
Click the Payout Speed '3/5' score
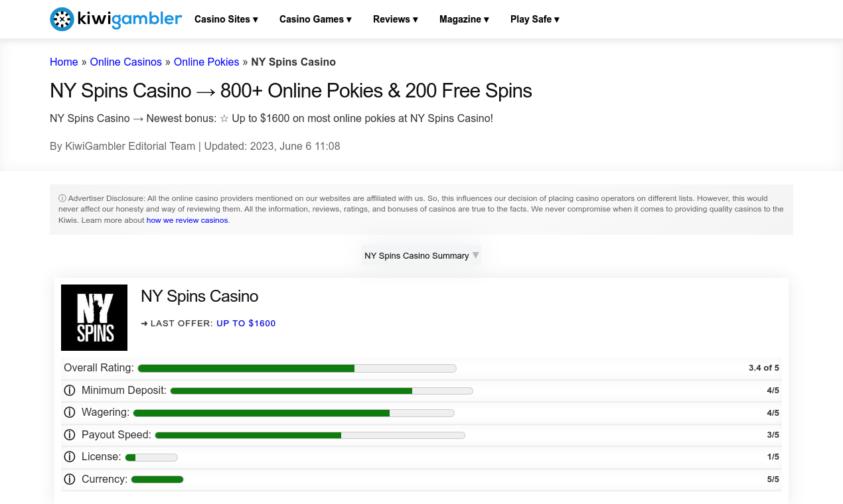773,435
